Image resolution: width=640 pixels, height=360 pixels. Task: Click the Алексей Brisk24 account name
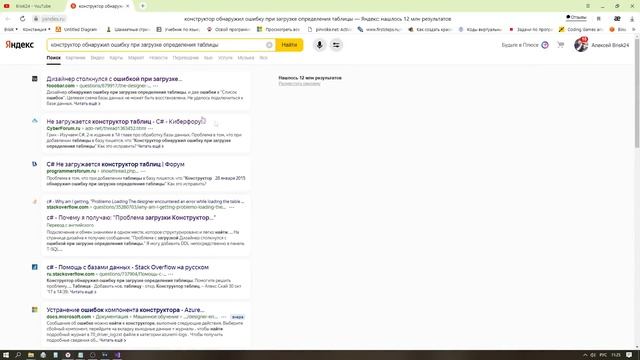(610, 45)
